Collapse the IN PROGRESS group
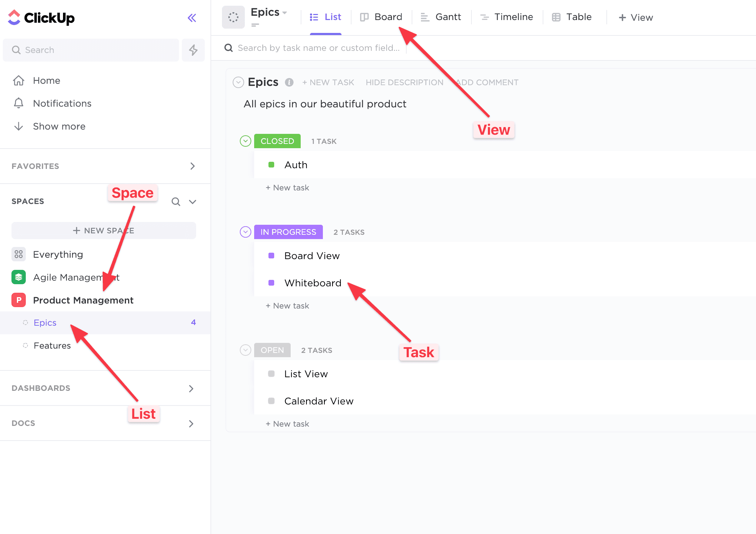 click(x=245, y=232)
